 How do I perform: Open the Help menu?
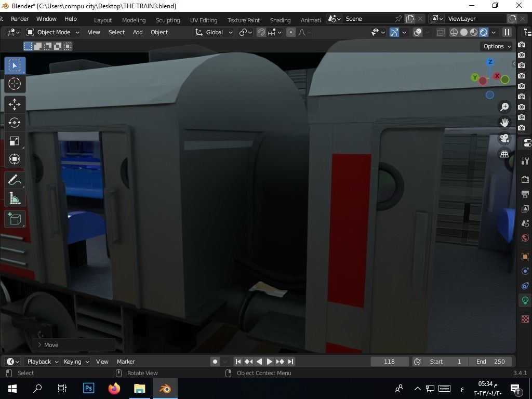tap(71, 19)
